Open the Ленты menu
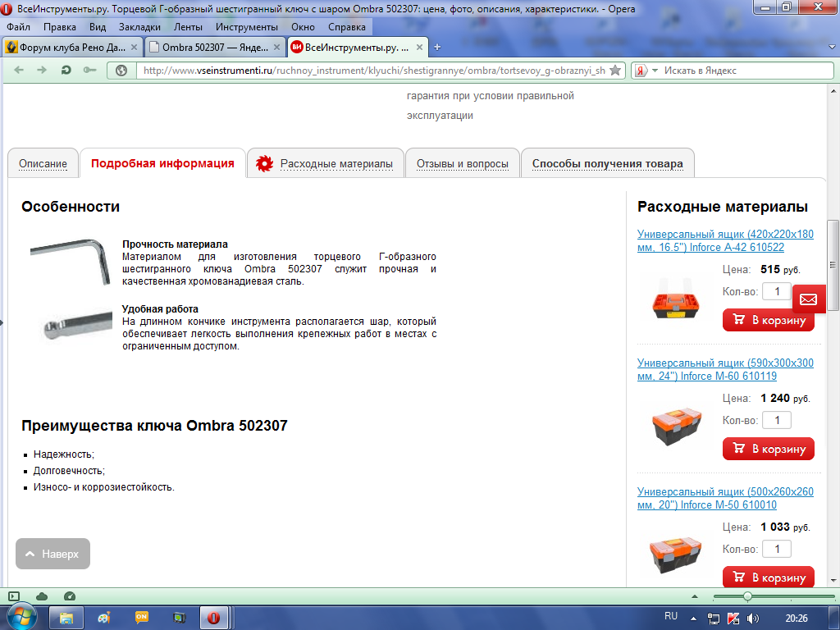840x630 pixels. coord(188,27)
